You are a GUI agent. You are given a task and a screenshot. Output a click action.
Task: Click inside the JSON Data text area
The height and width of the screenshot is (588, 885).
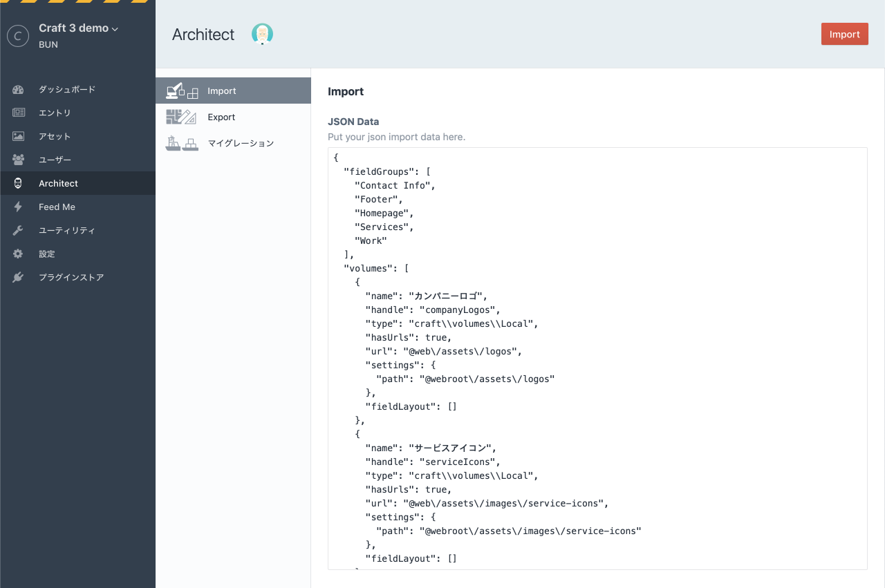coord(597,358)
